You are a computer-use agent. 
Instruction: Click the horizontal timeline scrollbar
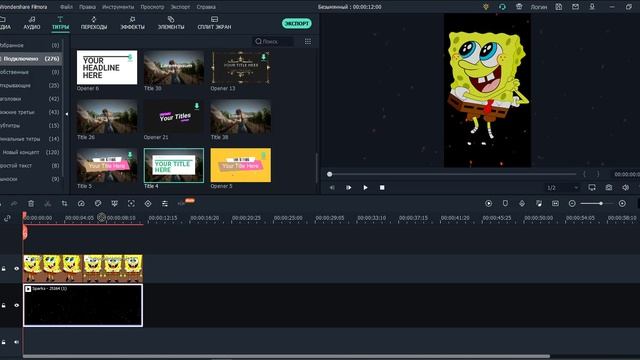[x=286, y=356]
